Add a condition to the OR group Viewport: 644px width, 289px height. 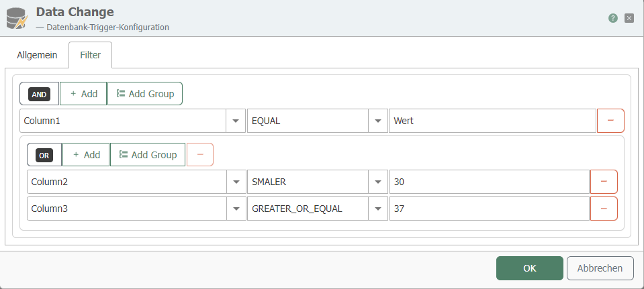click(86, 155)
